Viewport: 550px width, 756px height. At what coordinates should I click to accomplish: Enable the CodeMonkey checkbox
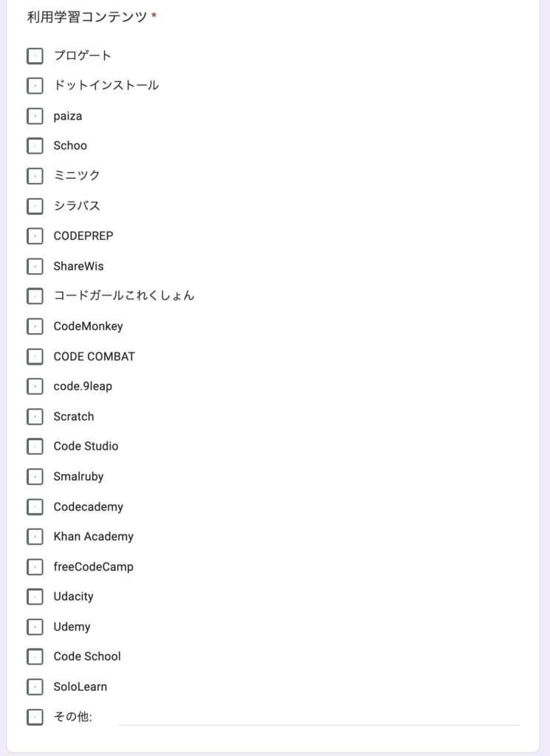(x=35, y=326)
